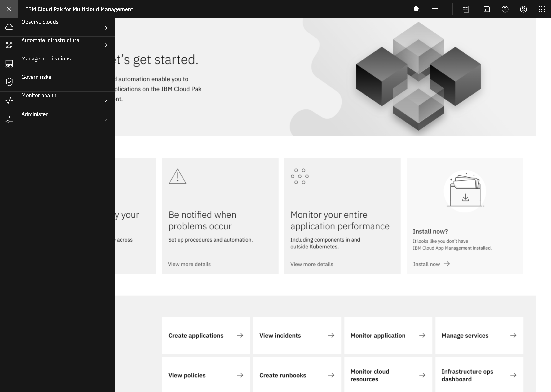The width and height of the screenshot is (551, 392).
Task: Click the 3D cubes hero illustration
Action: (418, 76)
